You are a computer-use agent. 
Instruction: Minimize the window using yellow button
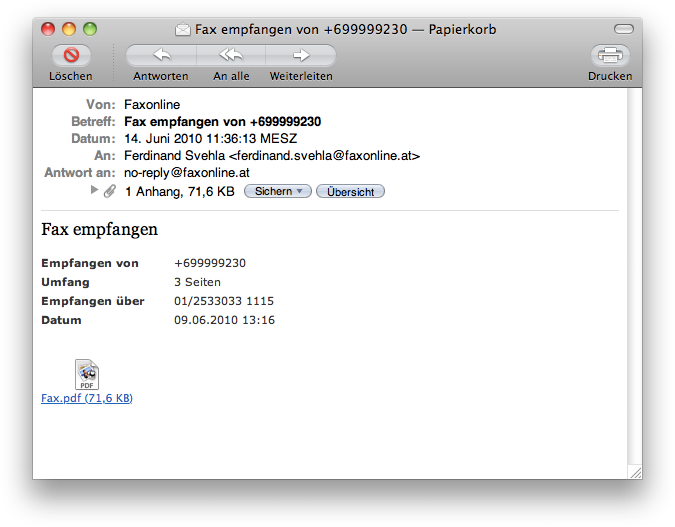69,29
